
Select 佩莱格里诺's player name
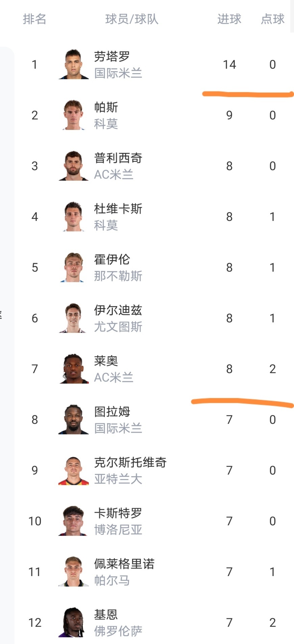coord(124,563)
